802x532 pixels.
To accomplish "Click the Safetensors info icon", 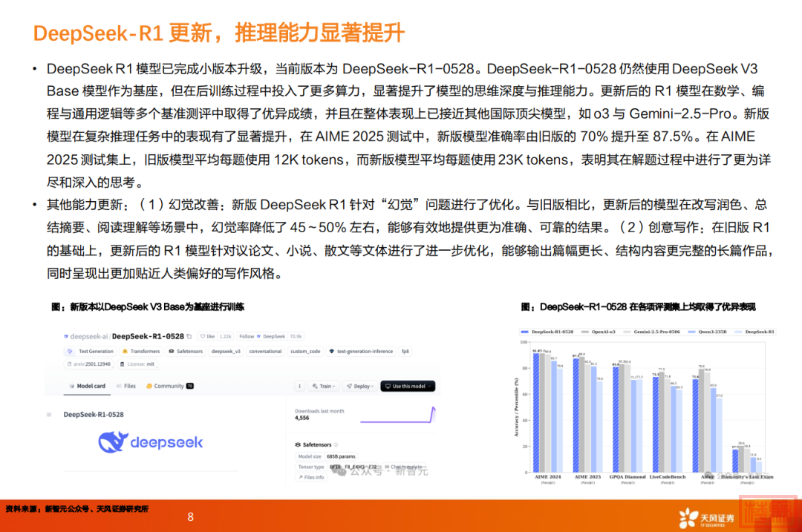I will (x=336, y=444).
